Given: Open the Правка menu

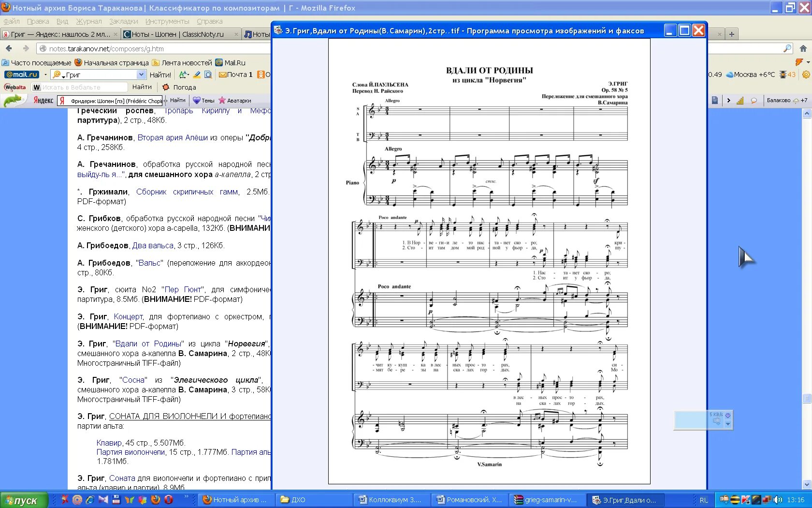Looking at the screenshot, I should [38, 21].
